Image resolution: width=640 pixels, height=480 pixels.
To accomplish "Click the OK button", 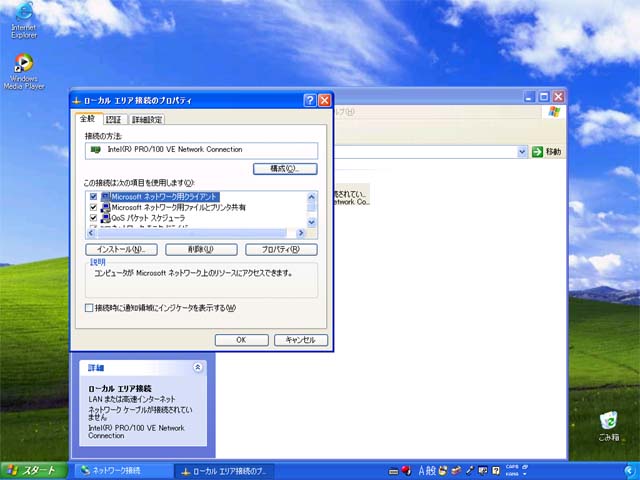I will coord(242,340).
